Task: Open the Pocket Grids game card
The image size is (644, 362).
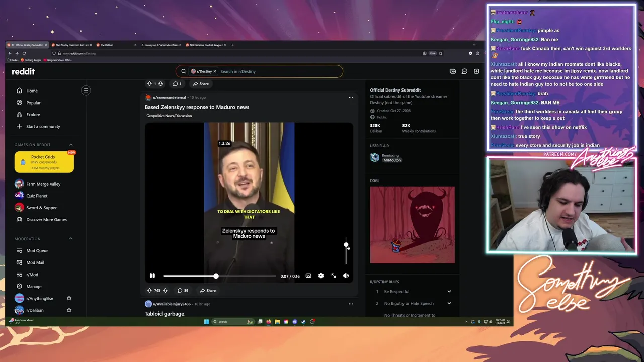Action: (44, 162)
